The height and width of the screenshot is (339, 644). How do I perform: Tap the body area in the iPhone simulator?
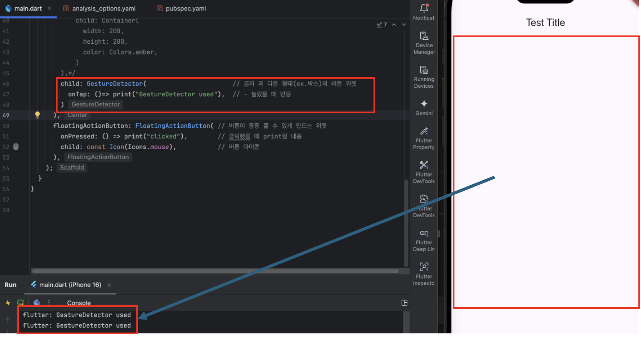546,172
